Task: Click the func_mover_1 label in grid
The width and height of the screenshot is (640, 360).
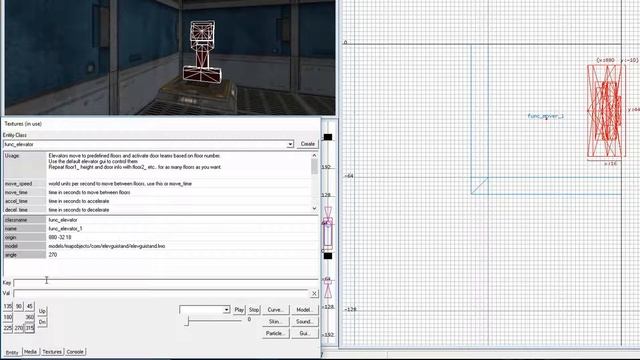Action: tap(546, 116)
